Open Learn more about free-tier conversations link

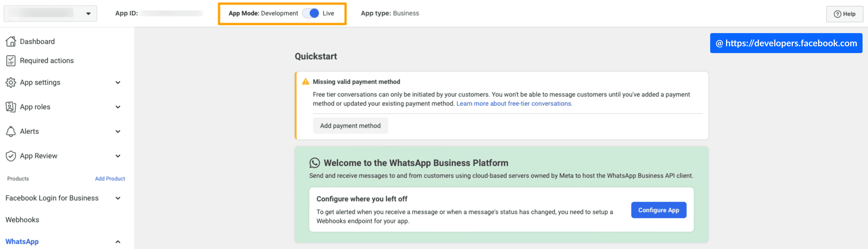(x=514, y=103)
